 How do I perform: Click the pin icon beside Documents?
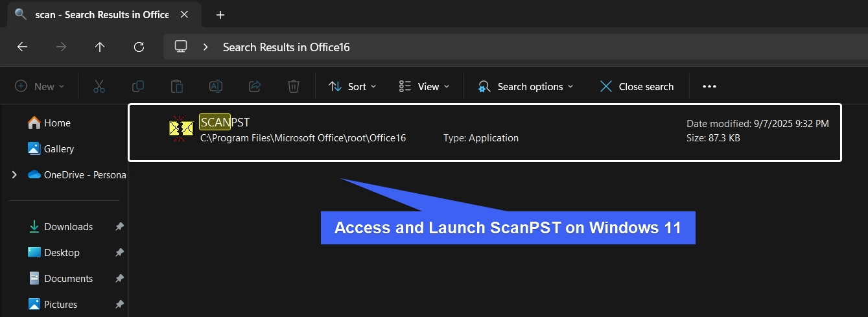click(x=119, y=278)
